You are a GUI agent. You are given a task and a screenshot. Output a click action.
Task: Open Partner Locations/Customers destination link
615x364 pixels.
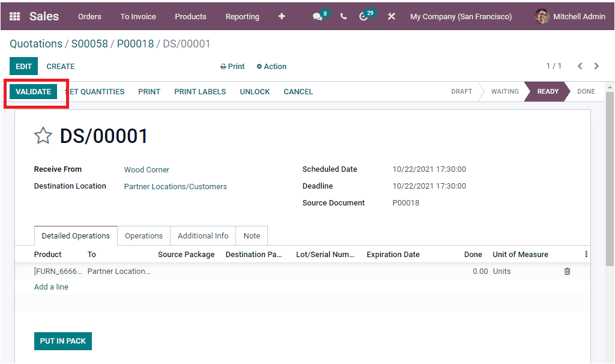tap(175, 186)
